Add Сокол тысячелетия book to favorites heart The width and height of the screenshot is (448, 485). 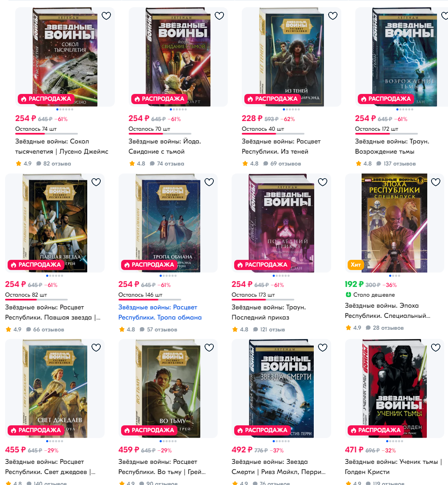[x=106, y=16]
